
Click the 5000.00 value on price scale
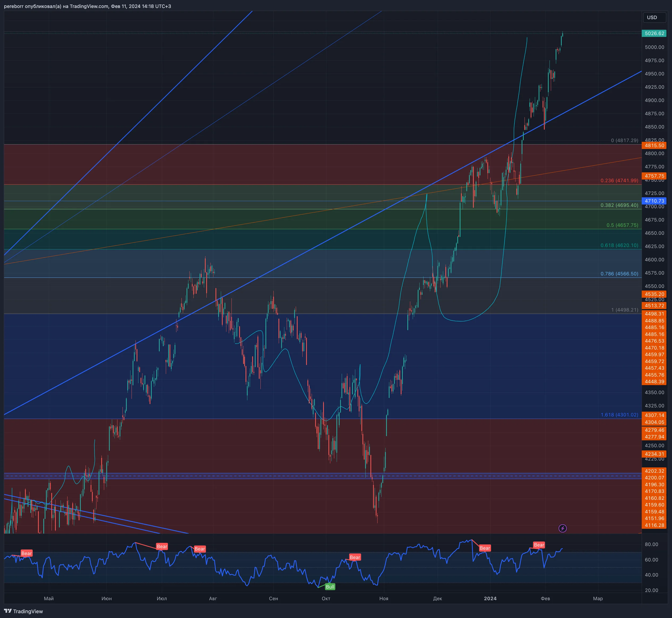coord(655,47)
